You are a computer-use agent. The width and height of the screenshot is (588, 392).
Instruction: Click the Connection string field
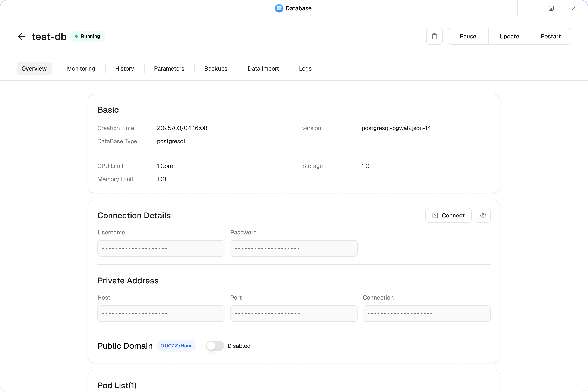click(x=426, y=314)
